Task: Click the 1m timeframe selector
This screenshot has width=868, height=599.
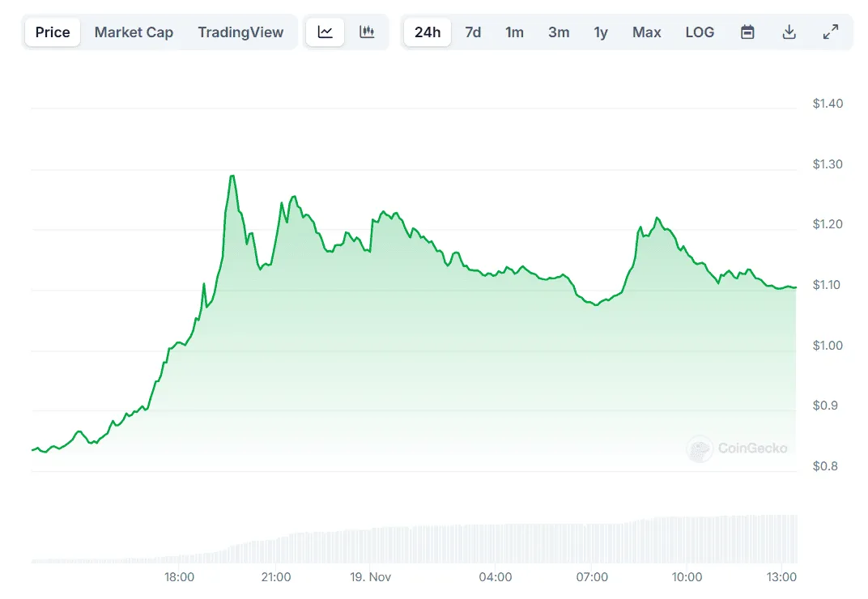Action: tap(514, 32)
